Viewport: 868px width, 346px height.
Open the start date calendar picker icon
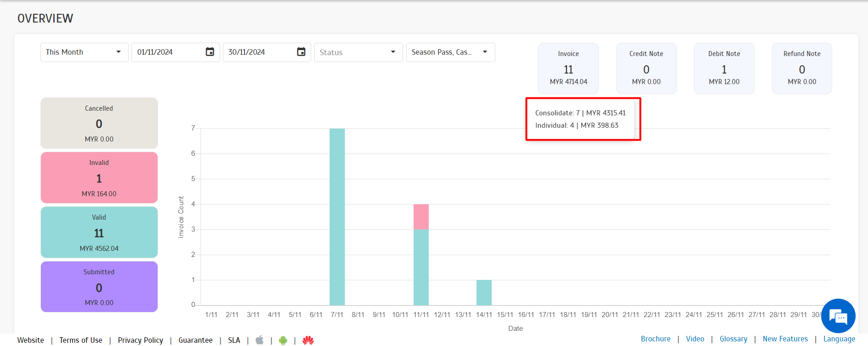(x=210, y=52)
